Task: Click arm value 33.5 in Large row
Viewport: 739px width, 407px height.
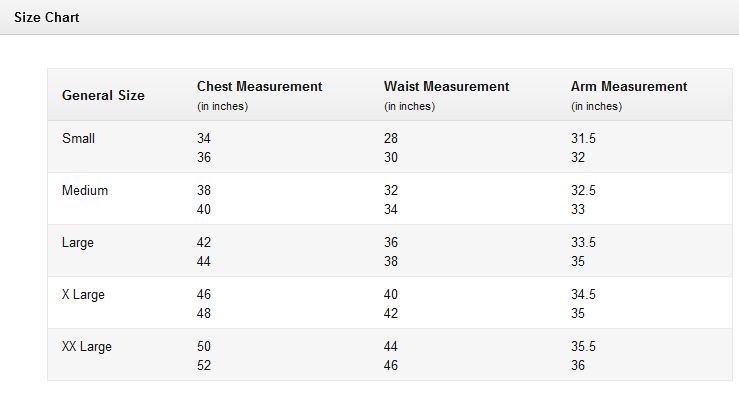Action: [x=583, y=243]
